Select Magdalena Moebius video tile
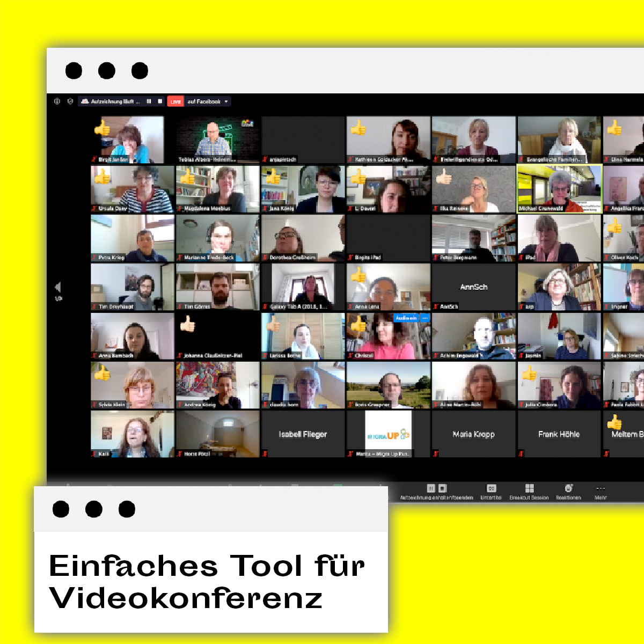This screenshot has width=644, height=644. click(x=217, y=189)
